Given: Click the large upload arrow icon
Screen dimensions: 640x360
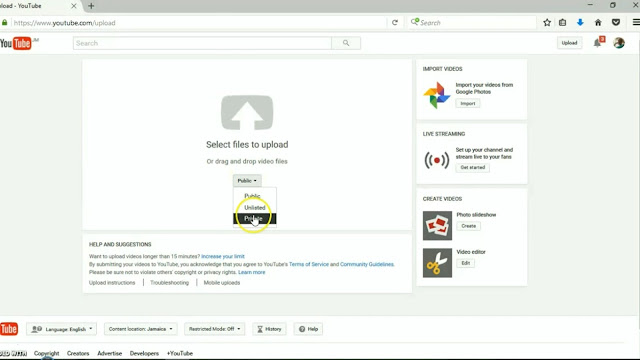Looking at the screenshot, I should (247, 113).
